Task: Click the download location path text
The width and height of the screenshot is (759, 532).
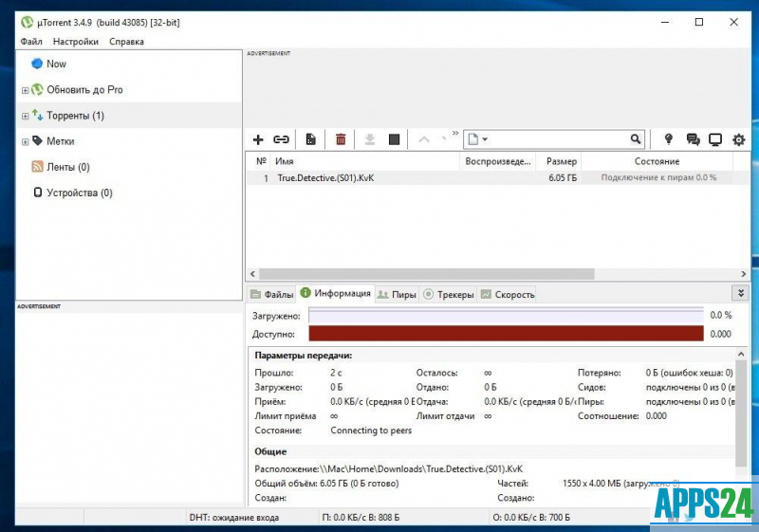Action: click(x=421, y=468)
